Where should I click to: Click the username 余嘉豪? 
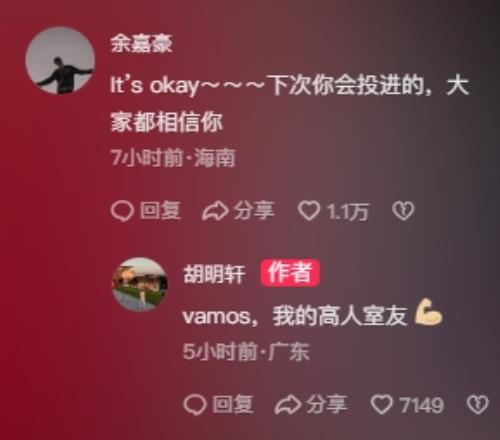141,44
